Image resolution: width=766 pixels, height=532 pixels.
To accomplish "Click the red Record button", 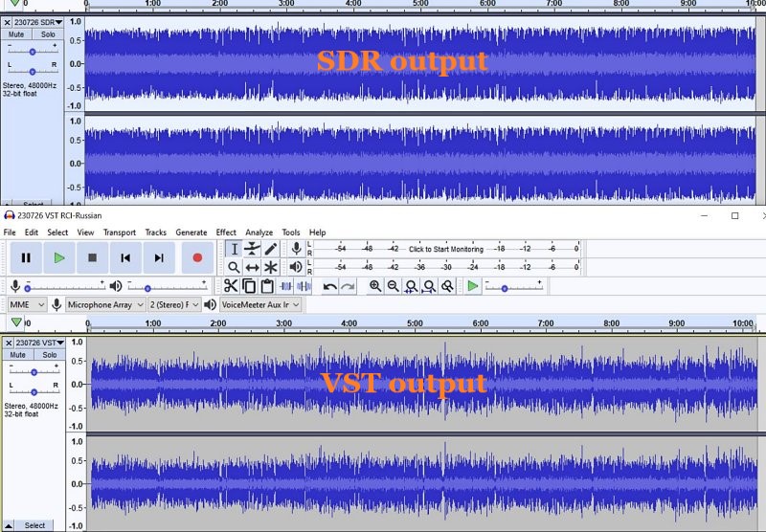I will pyautogui.click(x=197, y=257).
